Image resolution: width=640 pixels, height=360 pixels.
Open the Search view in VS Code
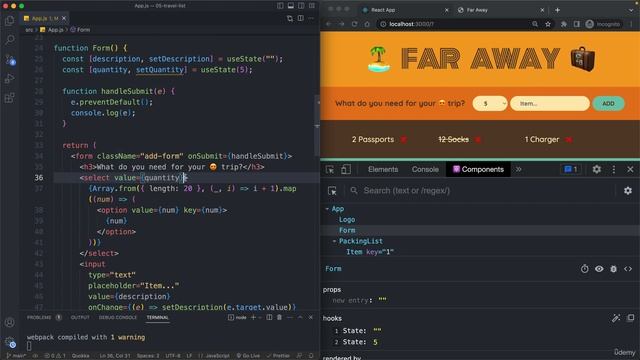9,40
